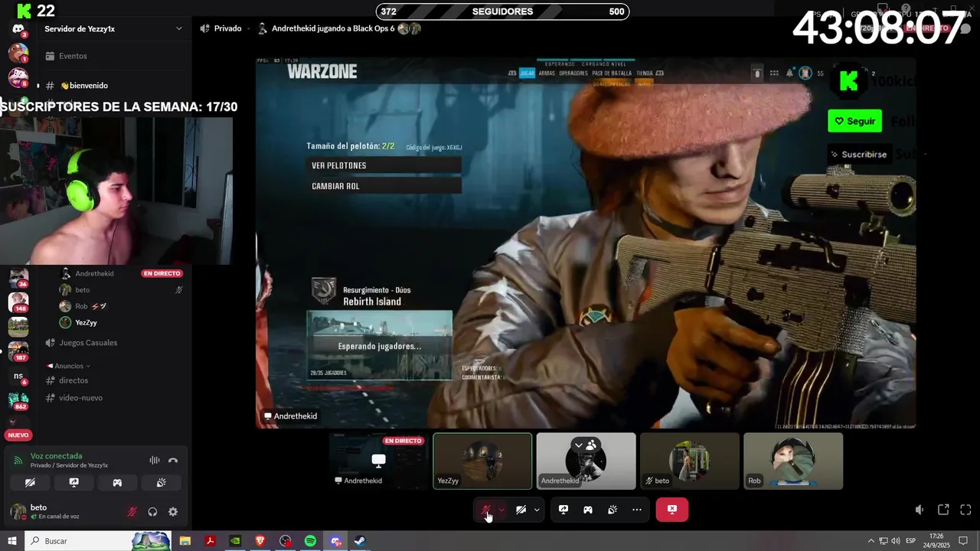Viewport: 980px width, 551px height.
Task: Click the Buscar taskbar search box
Action: tap(98, 541)
